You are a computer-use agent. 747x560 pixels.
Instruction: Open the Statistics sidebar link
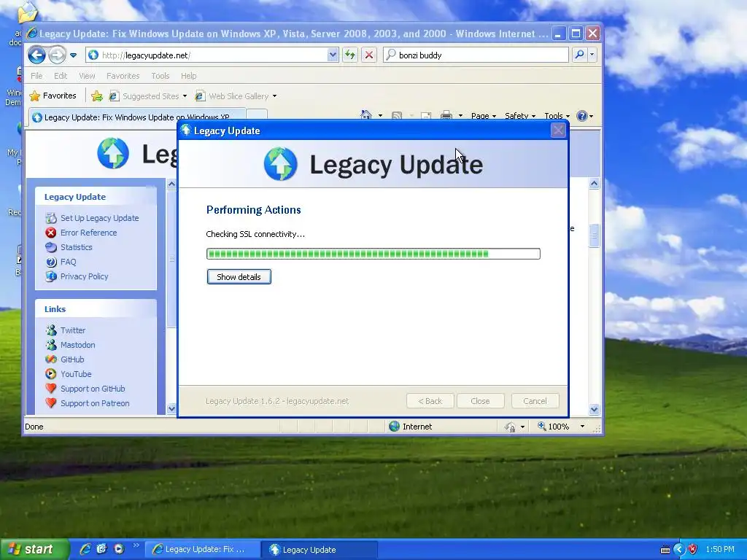coord(76,247)
